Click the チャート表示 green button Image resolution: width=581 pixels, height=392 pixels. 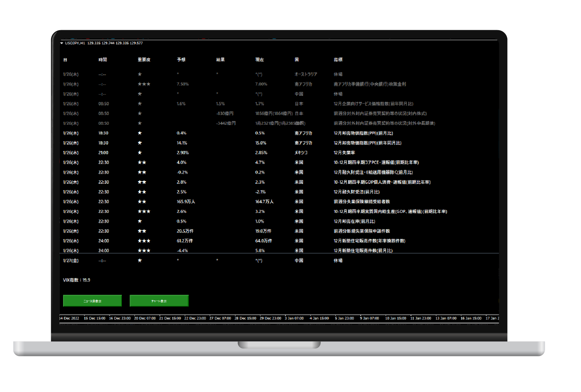[x=159, y=301]
